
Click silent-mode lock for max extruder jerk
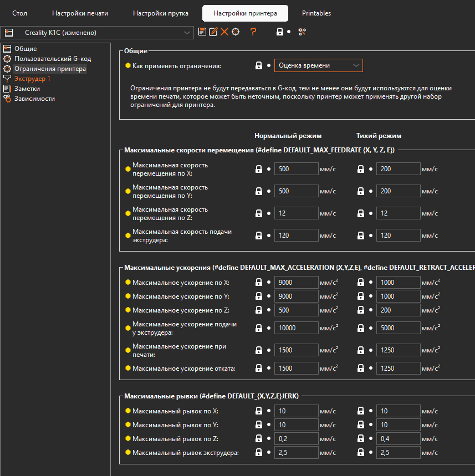pyautogui.click(x=361, y=453)
